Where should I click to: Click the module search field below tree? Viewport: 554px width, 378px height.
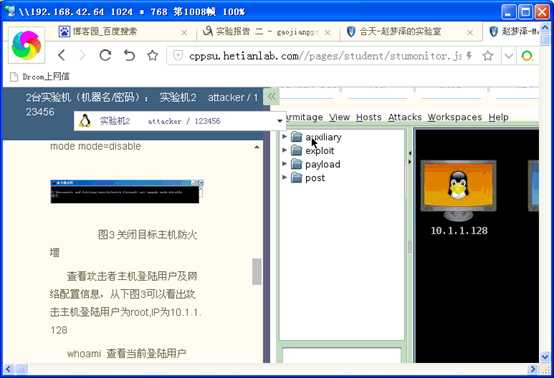click(x=342, y=355)
